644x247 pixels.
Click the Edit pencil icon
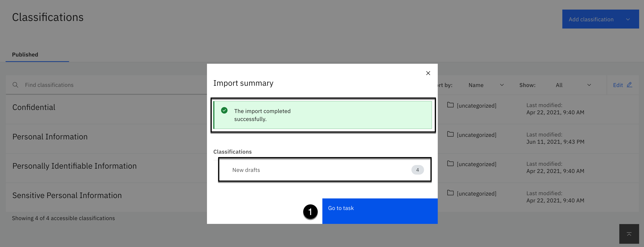click(x=629, y=85)
